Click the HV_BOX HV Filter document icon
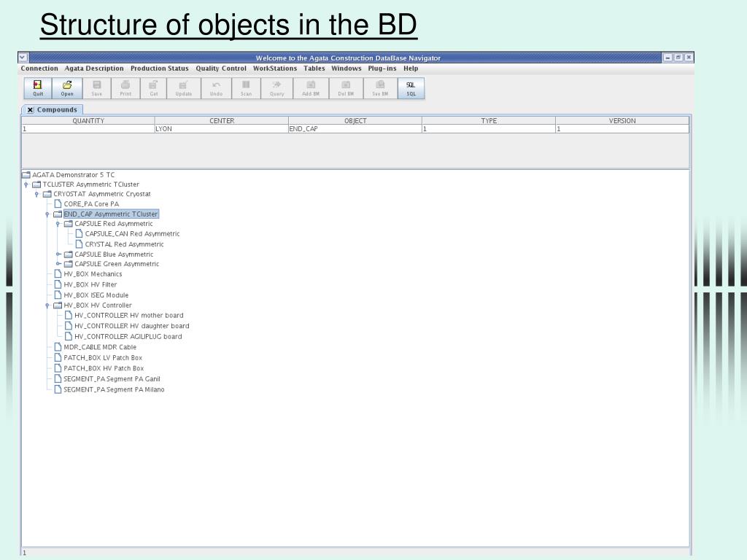 coord(58,284)
